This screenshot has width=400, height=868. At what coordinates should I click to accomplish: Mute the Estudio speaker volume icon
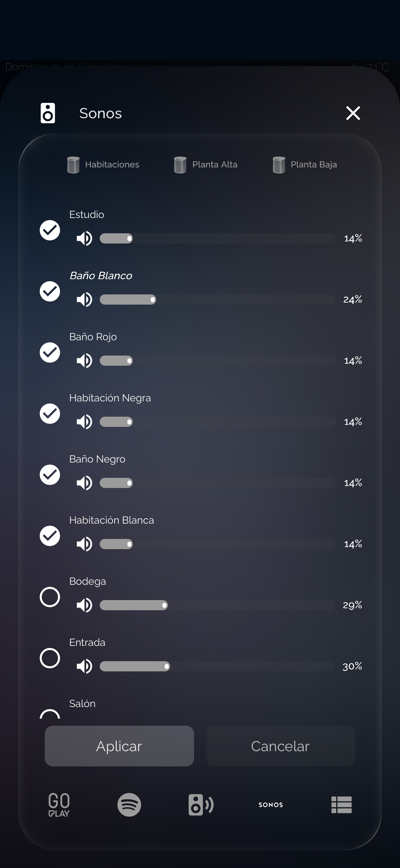tap(84, 238)
